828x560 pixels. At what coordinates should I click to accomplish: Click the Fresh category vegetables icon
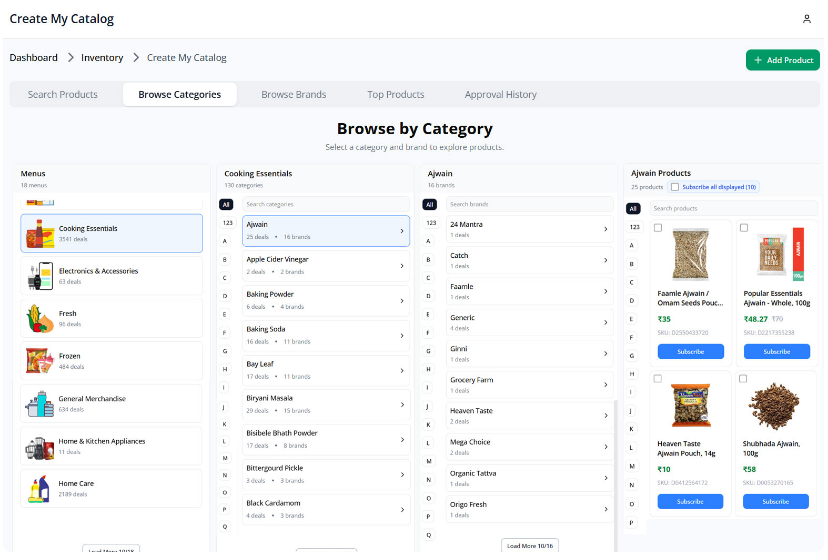coord(40,318)
